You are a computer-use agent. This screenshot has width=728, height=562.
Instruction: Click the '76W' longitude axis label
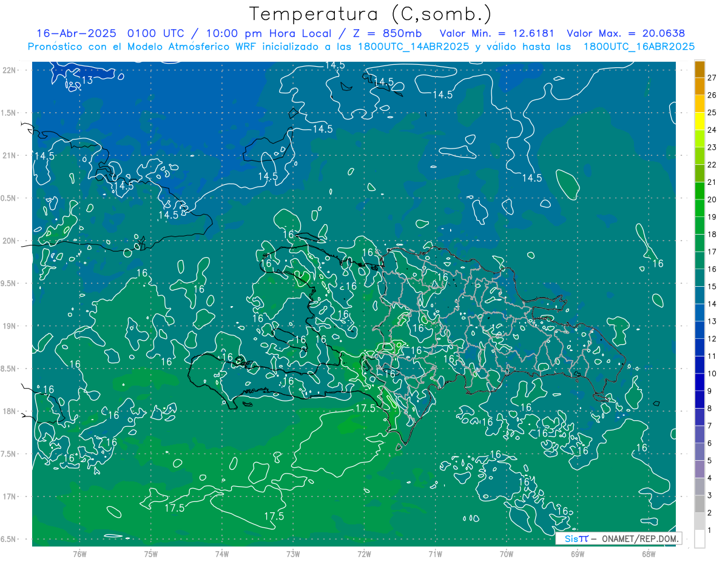point(79,554)
